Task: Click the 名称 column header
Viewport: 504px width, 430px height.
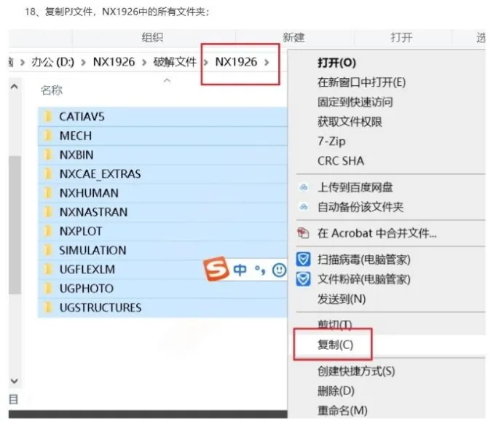Action: 52,90
